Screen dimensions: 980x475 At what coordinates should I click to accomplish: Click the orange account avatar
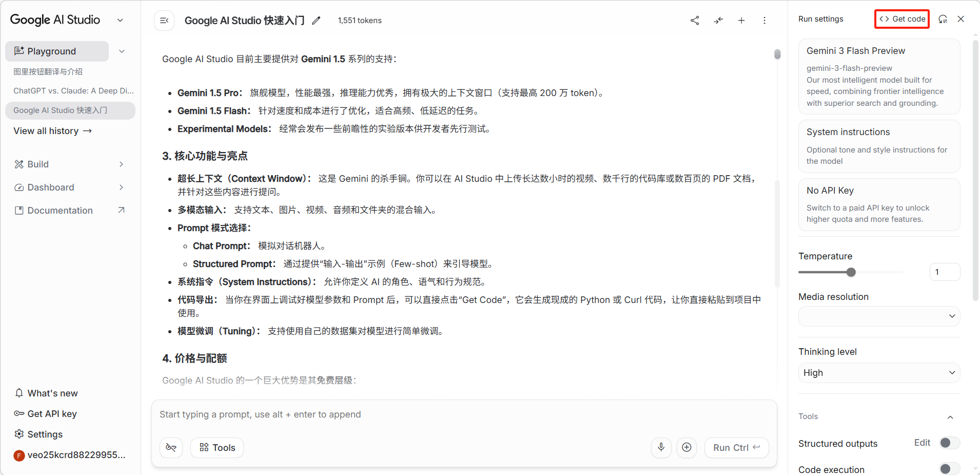pos(19,455)
